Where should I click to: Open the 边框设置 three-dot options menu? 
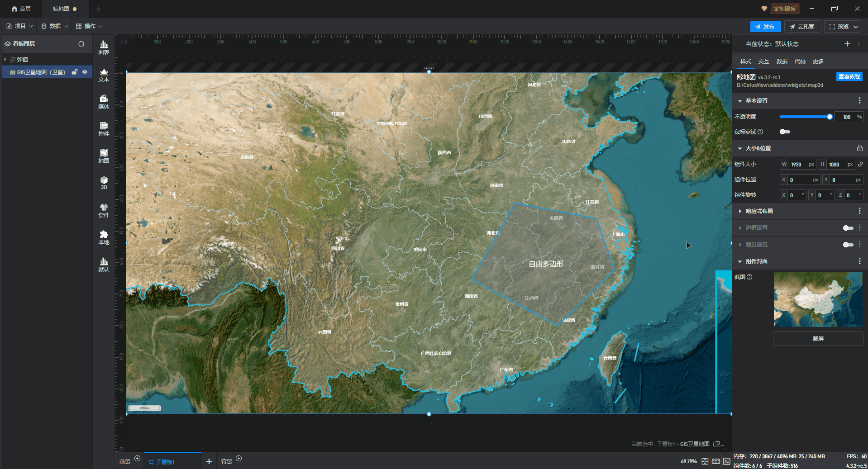[860, 228]
